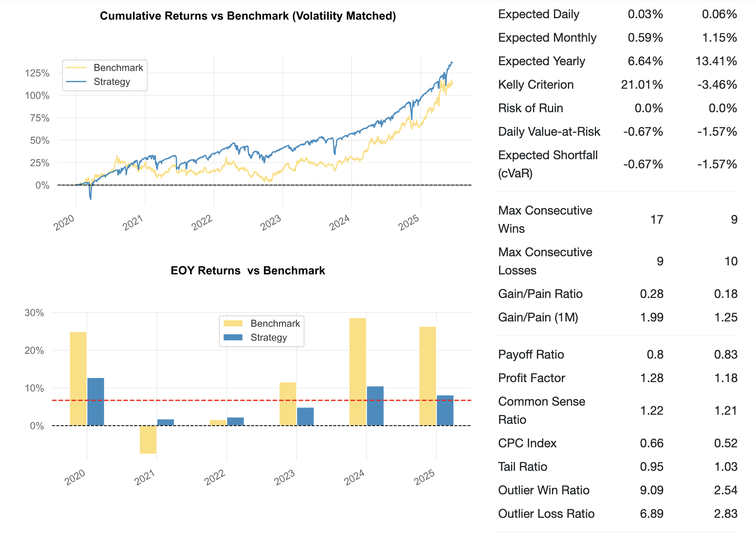Click the EOY Returns vs Benchmark title
The width and height of the screenshot is (756, 536).
pyautogui.click(x=248, y=271)
